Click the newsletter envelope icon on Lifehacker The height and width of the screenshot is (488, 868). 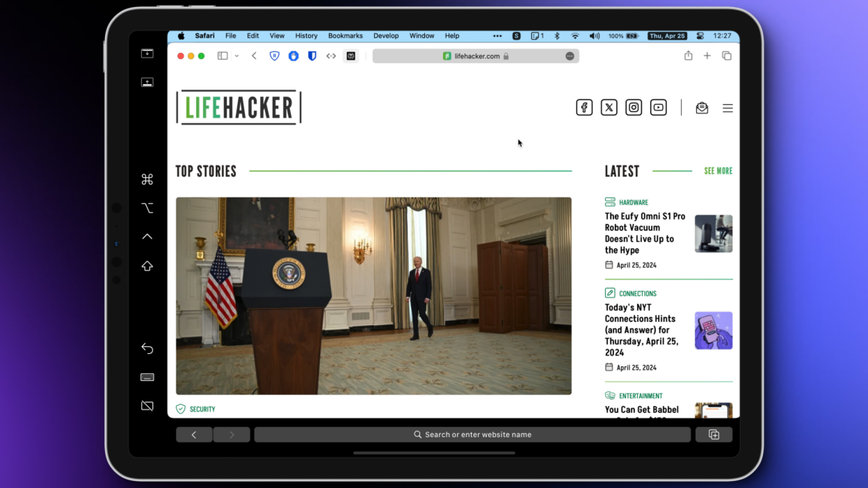[x=702, y=108]
